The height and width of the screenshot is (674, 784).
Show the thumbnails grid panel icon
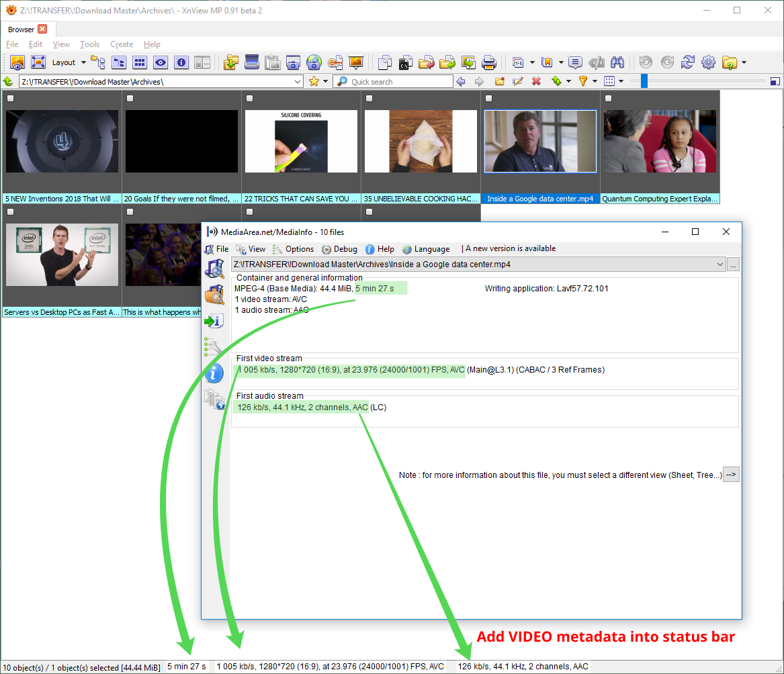tap(140, 62)
